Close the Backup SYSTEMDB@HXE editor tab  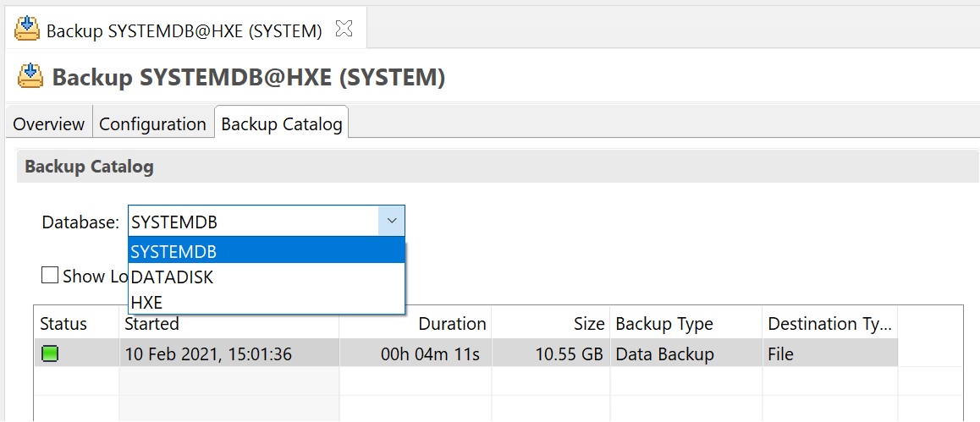point(344,30)
